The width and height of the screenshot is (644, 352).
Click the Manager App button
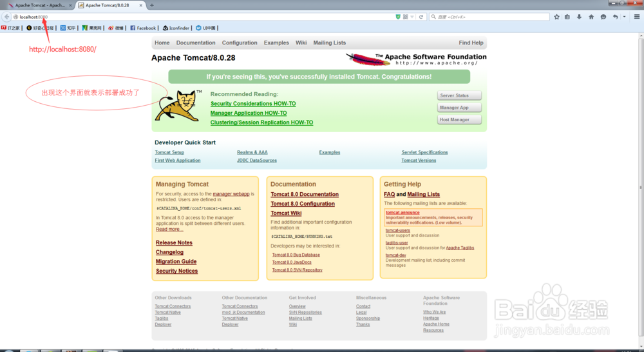point(459,108)
